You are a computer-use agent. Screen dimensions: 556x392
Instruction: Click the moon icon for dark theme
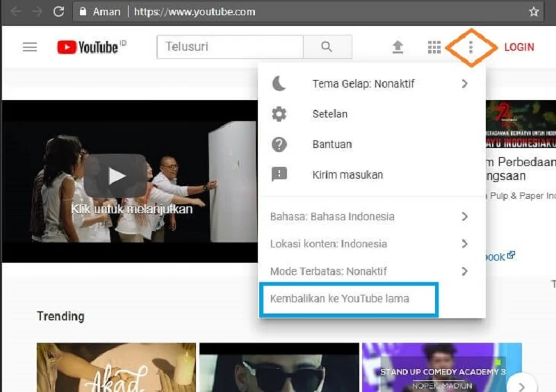pos(279,83)
